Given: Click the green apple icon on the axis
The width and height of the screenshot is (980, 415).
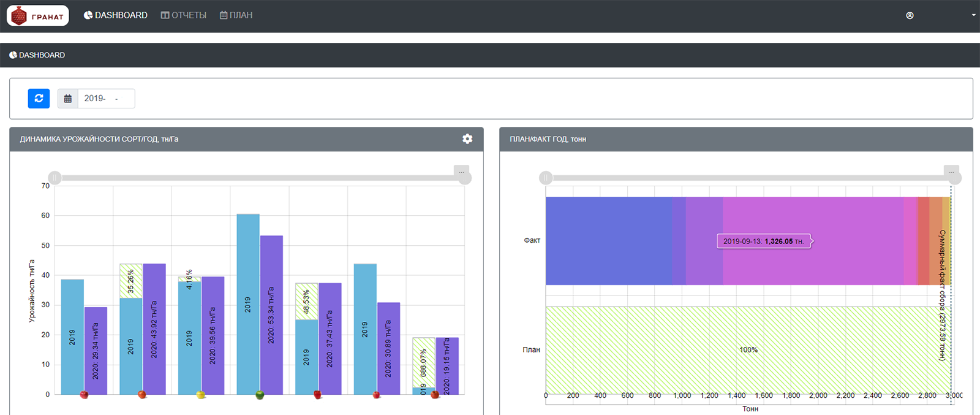Looking at the screenshot, I should tap(260, 395).
